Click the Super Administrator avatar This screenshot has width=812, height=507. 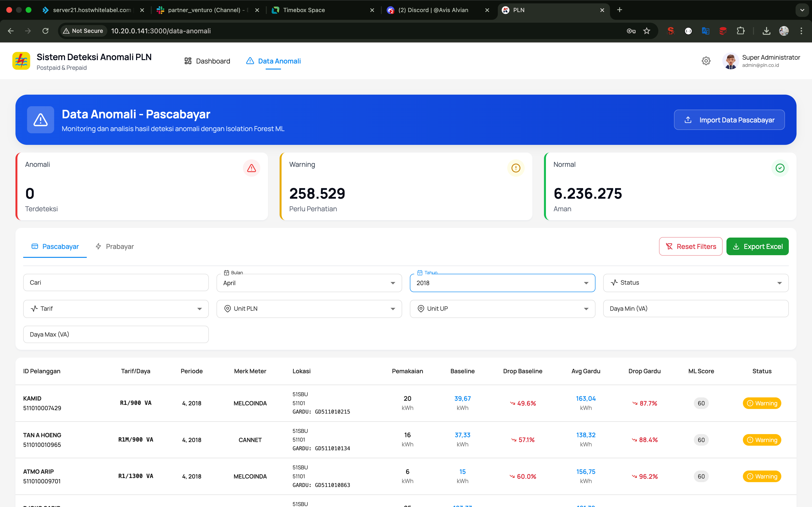pos(731,61)
